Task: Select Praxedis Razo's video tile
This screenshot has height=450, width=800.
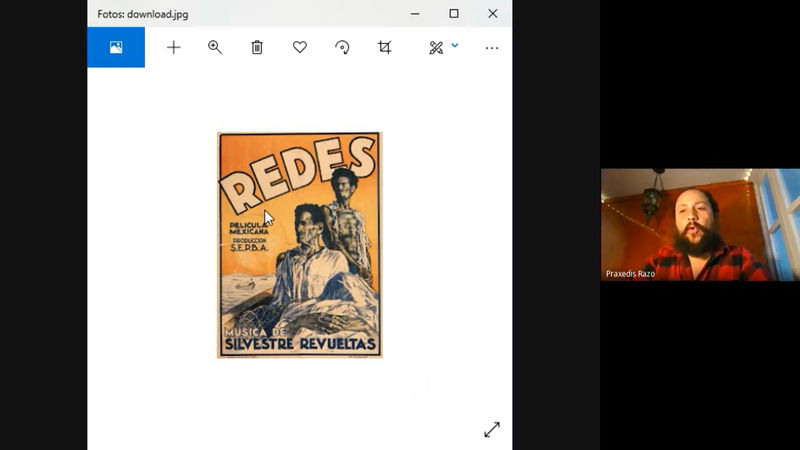Action: click(x=700, y=224)
